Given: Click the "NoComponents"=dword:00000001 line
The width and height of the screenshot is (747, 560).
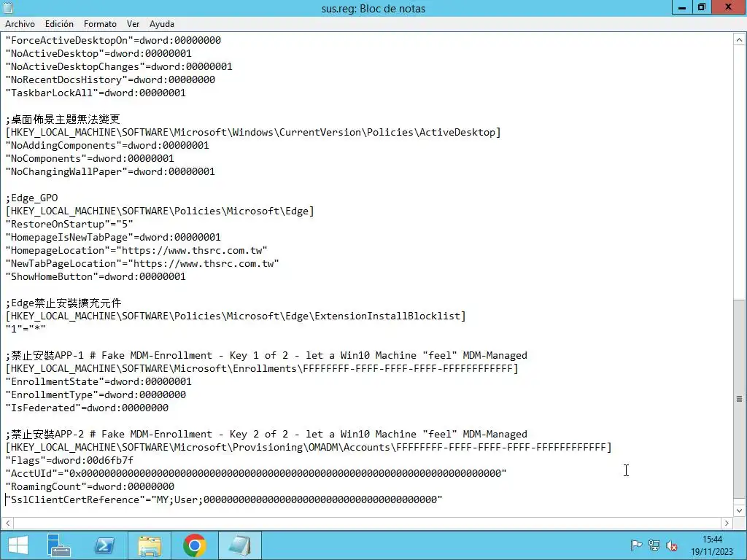Looking at the screenshot, I should click(x=90, y=158).
